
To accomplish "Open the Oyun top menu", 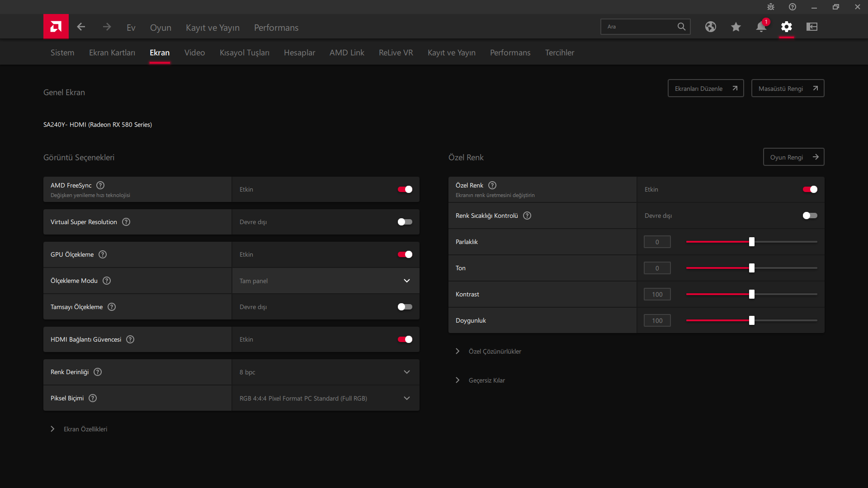I will [160, 28].
